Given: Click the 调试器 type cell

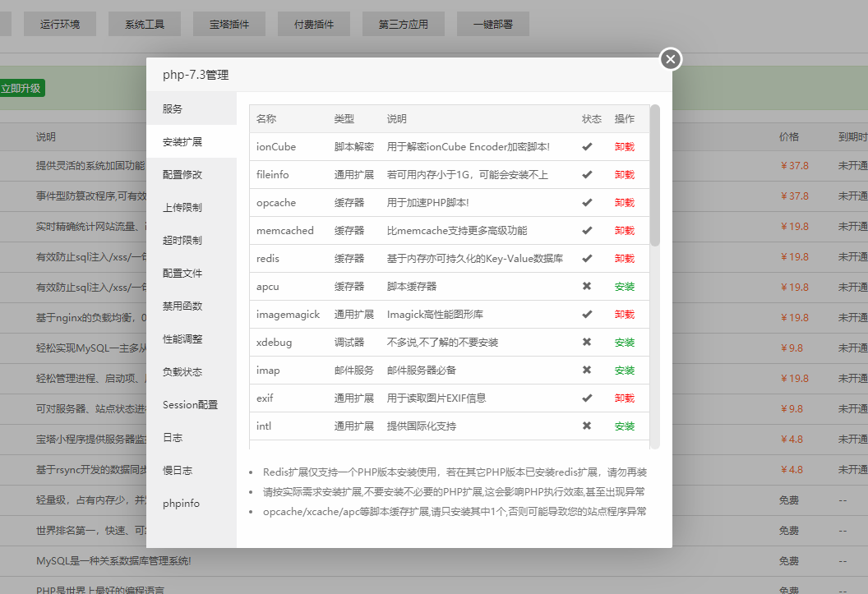Looking at the screenshot, I should (x=349, y=343).
